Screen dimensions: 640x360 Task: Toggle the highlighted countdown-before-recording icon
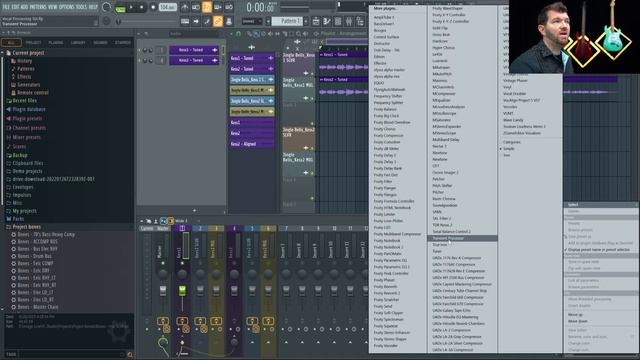point(207,7)
